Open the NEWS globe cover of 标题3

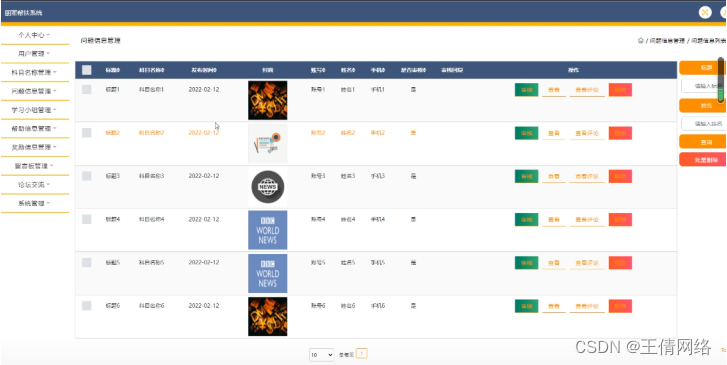[268, 187]
